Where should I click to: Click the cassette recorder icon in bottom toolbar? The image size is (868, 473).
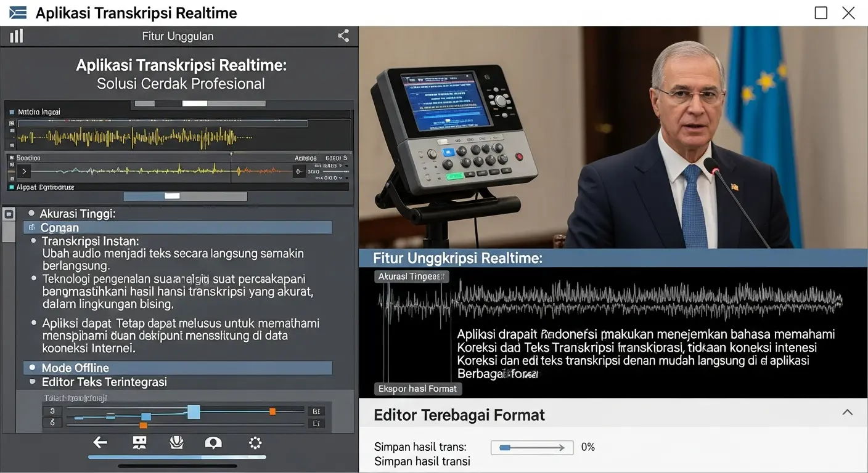pyautogui.click(x=139, y=442)
